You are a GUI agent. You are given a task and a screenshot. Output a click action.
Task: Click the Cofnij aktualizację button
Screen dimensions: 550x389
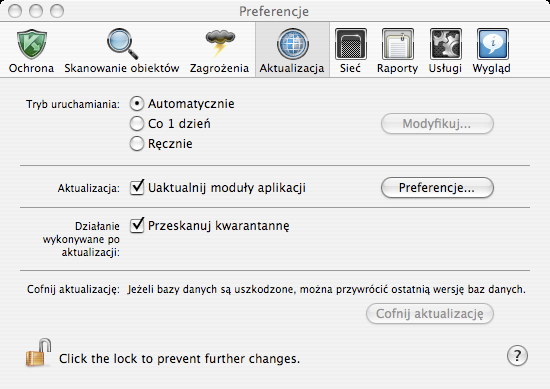pos(430,314)
